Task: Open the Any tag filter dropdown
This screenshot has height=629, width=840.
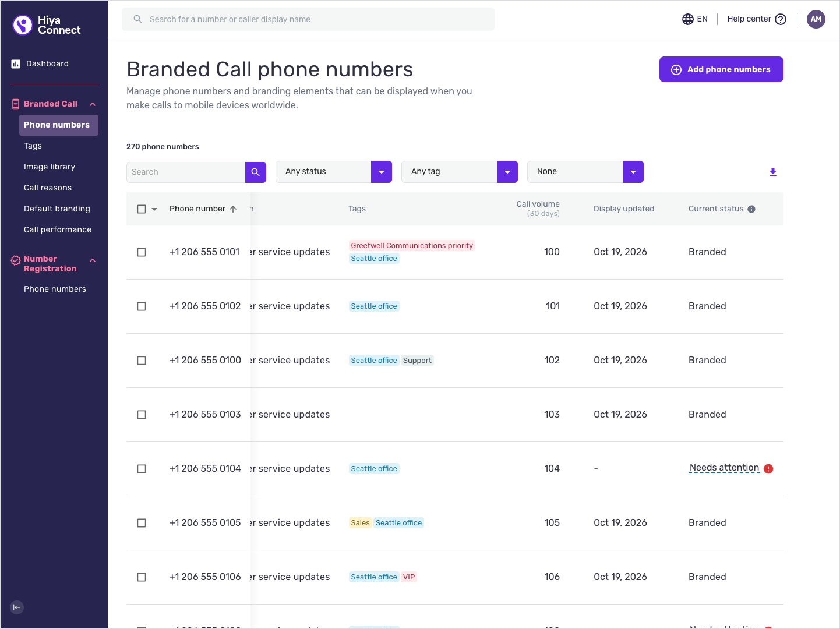Action: (x=460, y=172)
